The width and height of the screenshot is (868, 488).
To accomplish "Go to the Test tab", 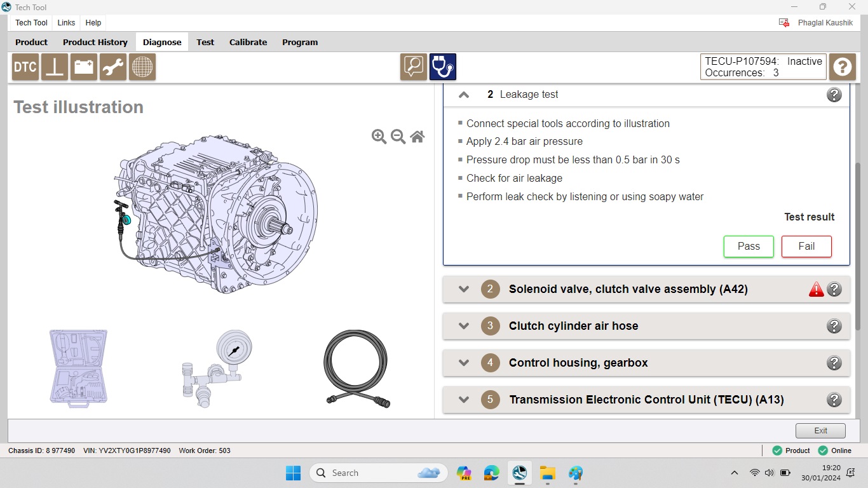I will coord(205,42).
